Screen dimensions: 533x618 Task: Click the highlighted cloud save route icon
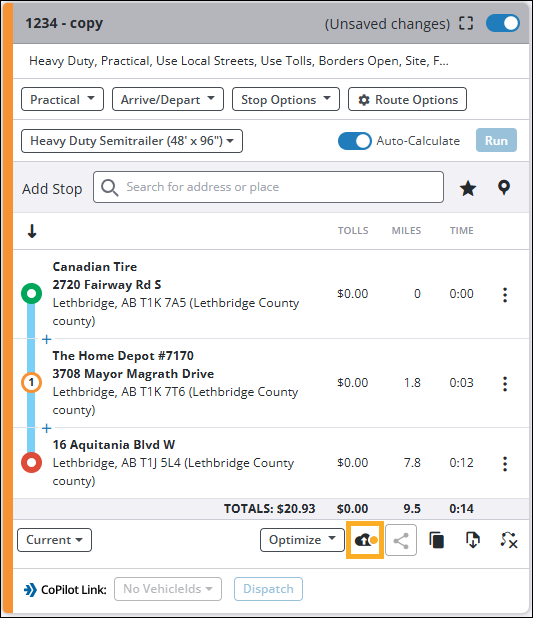365,540
